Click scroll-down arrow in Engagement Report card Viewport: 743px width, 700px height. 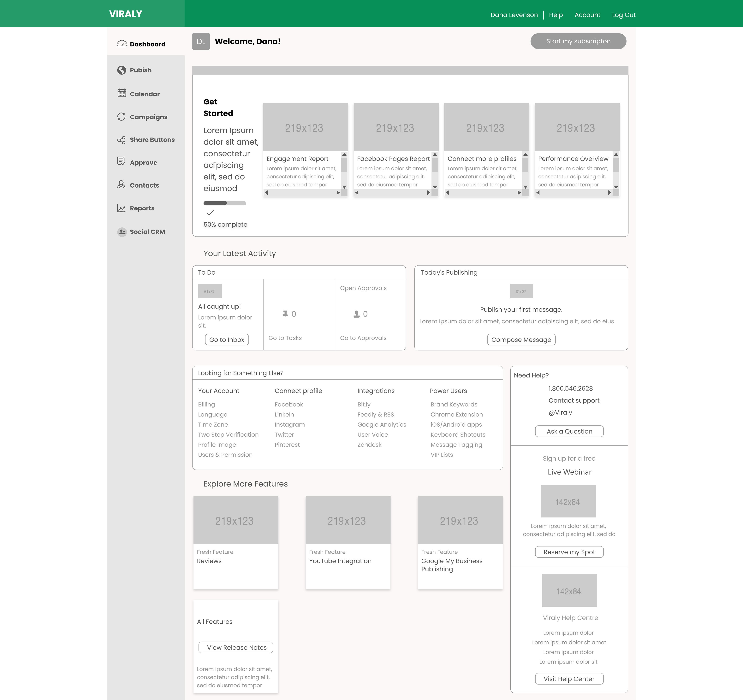point(344,187)
